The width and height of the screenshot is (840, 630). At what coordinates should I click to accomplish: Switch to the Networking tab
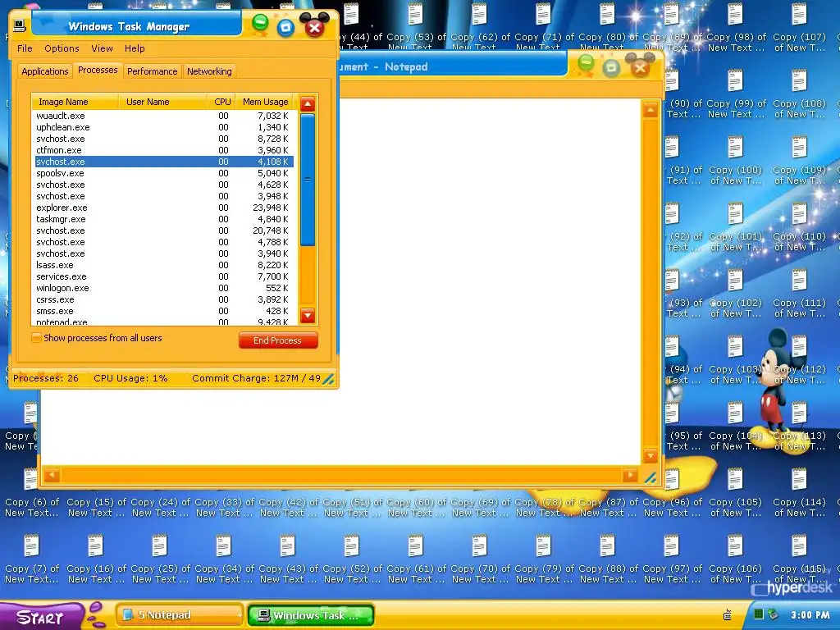pyautogui.click(x=209, y=71)
